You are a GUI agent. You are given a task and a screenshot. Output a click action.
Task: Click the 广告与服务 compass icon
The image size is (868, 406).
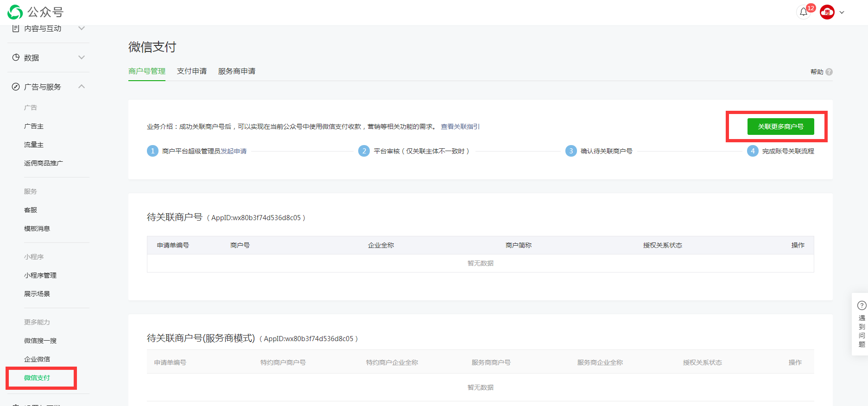pos(16,87)
